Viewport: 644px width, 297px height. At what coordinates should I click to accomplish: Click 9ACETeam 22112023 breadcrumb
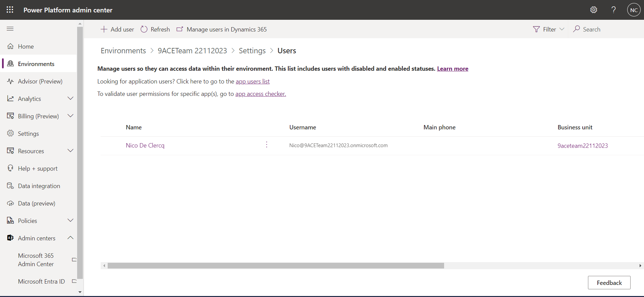[x=193, y=51]
